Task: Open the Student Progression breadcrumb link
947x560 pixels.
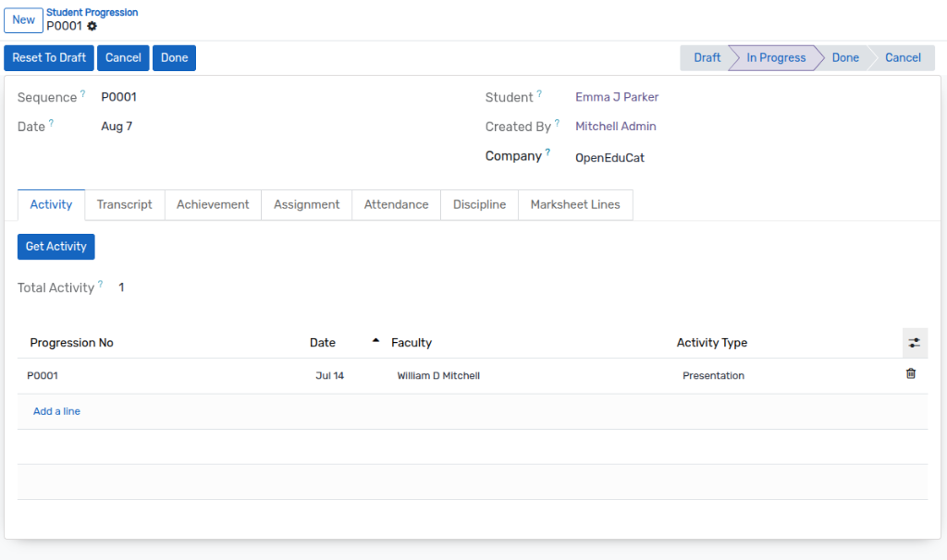Action: point(92,12)
